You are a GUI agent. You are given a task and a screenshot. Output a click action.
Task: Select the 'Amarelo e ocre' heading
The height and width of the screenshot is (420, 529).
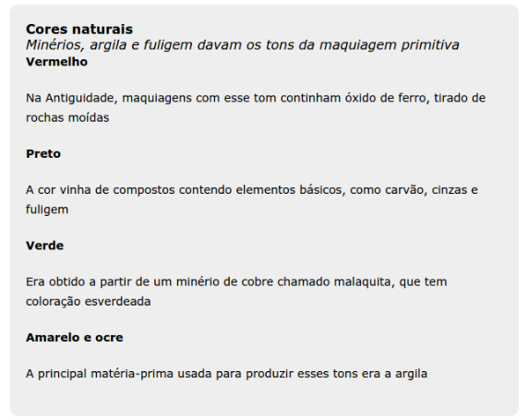pyautogui.click(x=75, y=338)
